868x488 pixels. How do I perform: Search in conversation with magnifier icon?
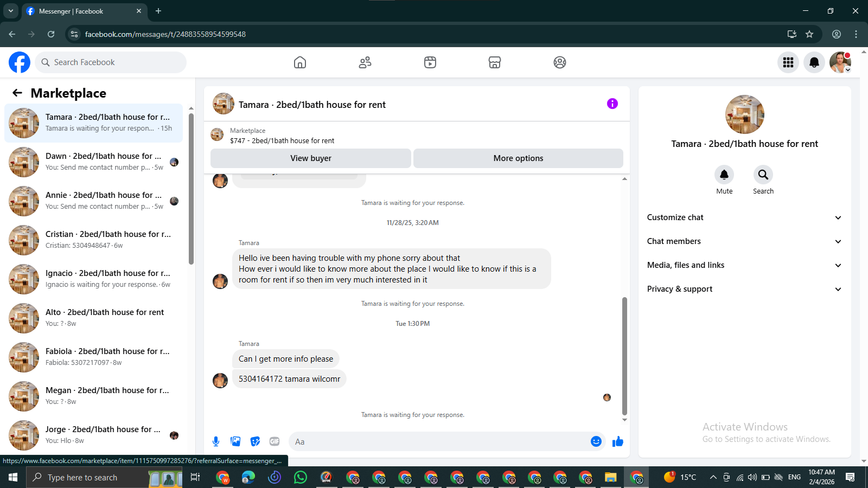(763, 175)
